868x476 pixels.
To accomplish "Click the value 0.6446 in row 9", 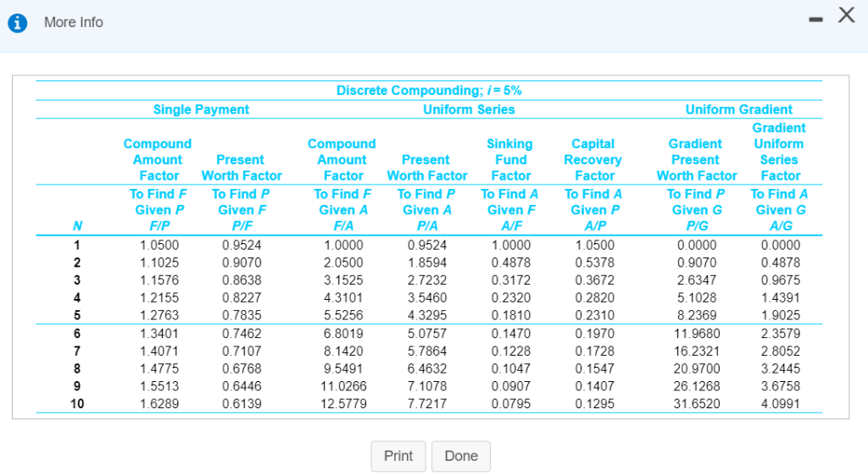I will click(x=242, y=386).
